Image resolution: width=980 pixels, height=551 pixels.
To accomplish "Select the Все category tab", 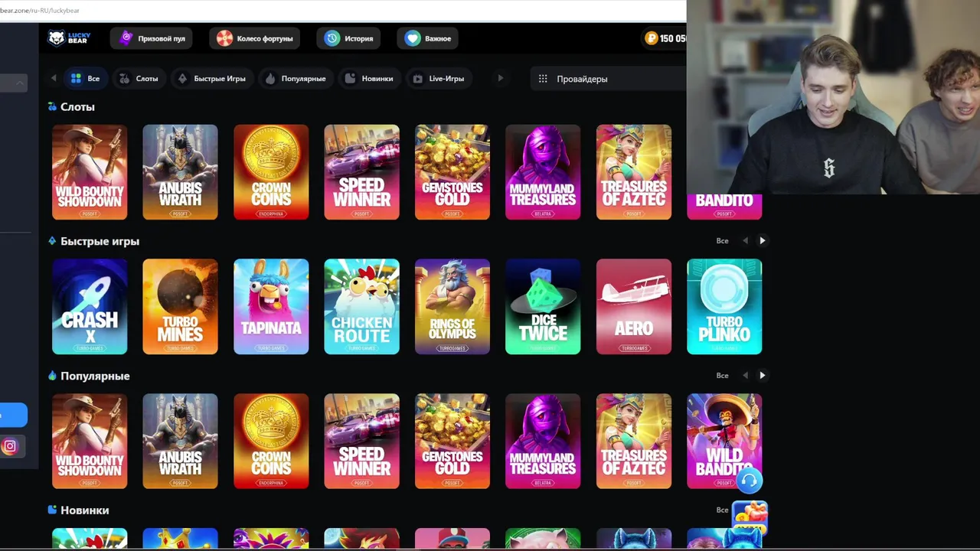I will click(85, 79).
